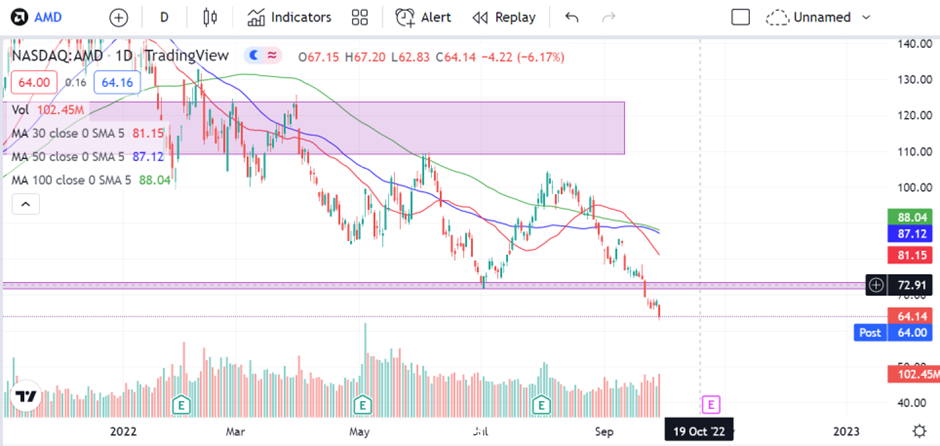Click the upcoming purple earnings E marker
Viewport: 940px width, 446px height.
tap(711, 405)
